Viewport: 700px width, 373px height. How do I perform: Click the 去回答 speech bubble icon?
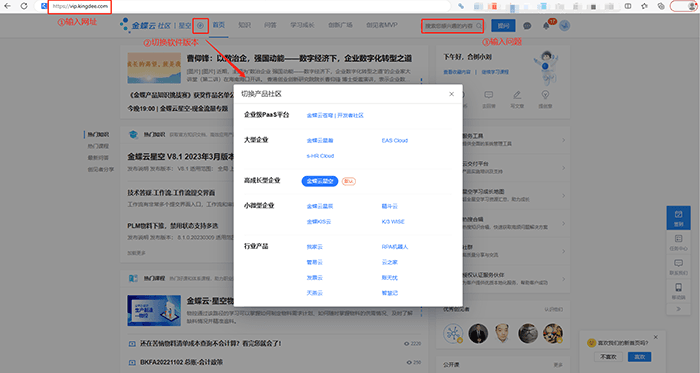489,95
